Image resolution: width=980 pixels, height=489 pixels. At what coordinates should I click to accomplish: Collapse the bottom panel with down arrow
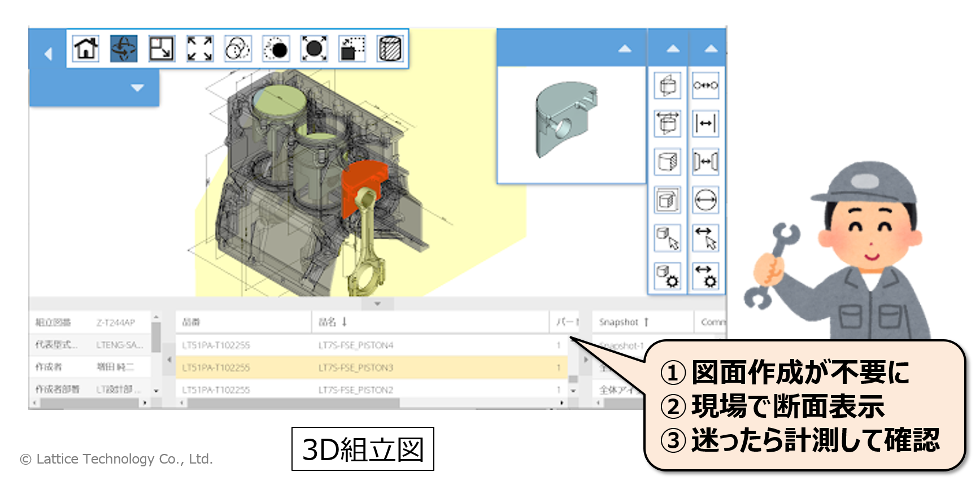click(x=377, y=304)
